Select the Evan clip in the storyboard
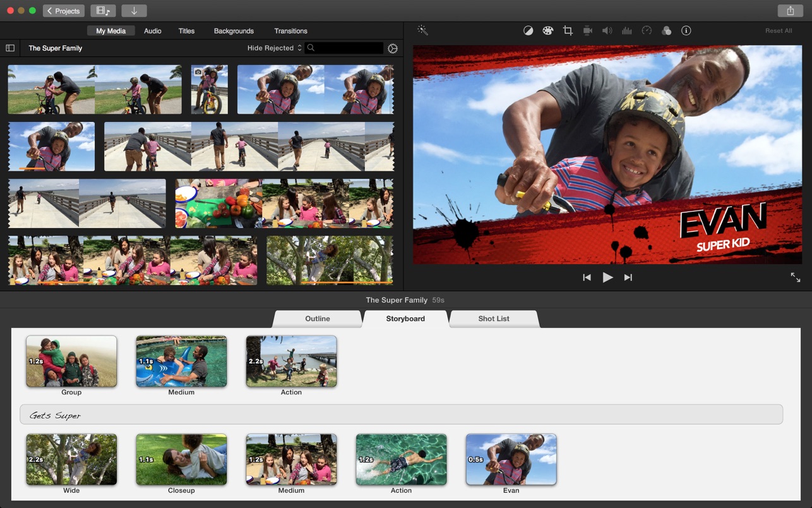812x508 pixels. click(x=511, y=459)
